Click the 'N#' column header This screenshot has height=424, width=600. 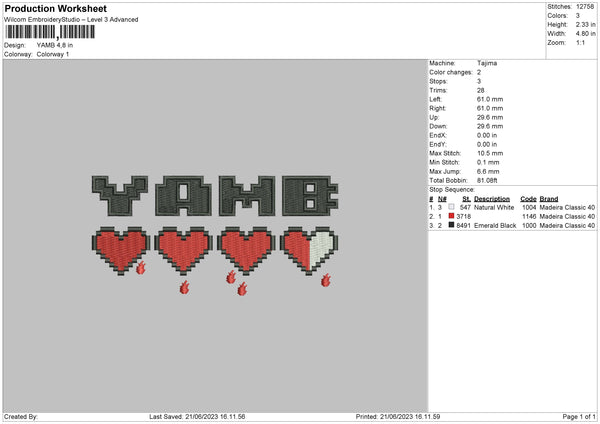(x=442, y=199)
